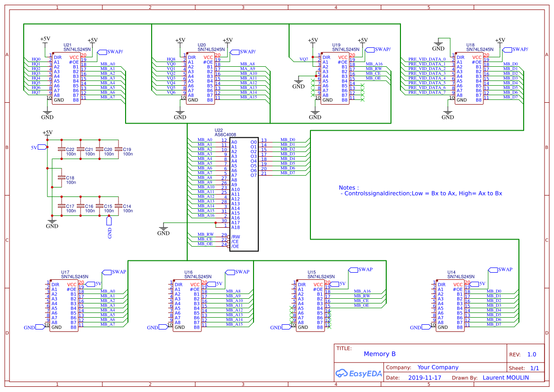
Task: Select capacitor C18 symbol
Action: 61,178
